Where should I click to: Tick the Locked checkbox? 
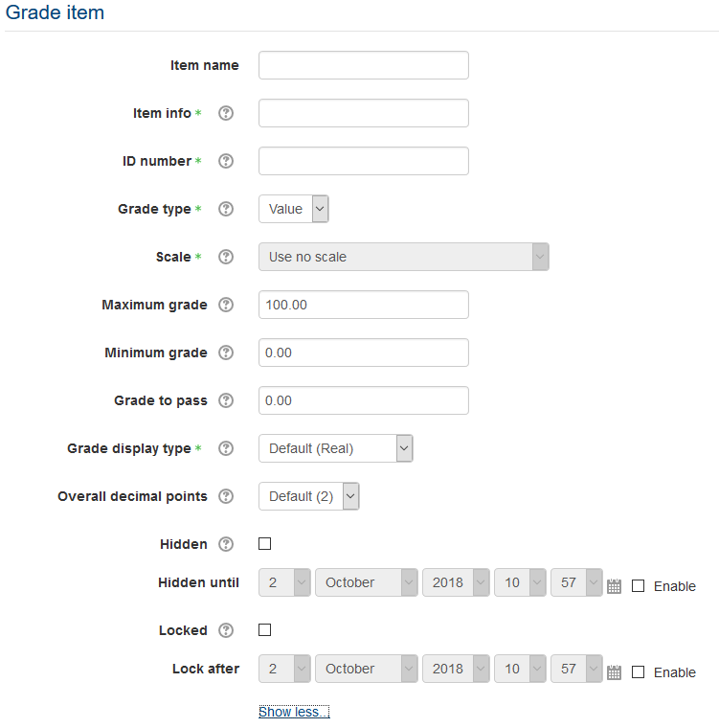[265, 630]
